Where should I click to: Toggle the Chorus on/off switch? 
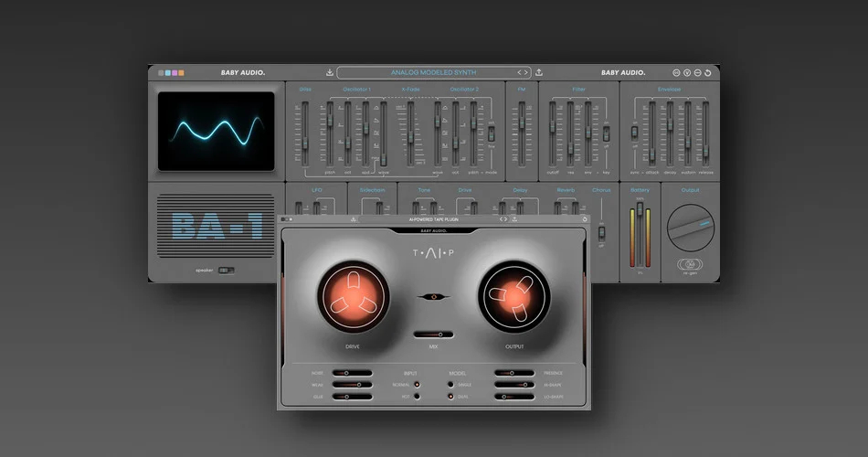[x=601, y=233]
